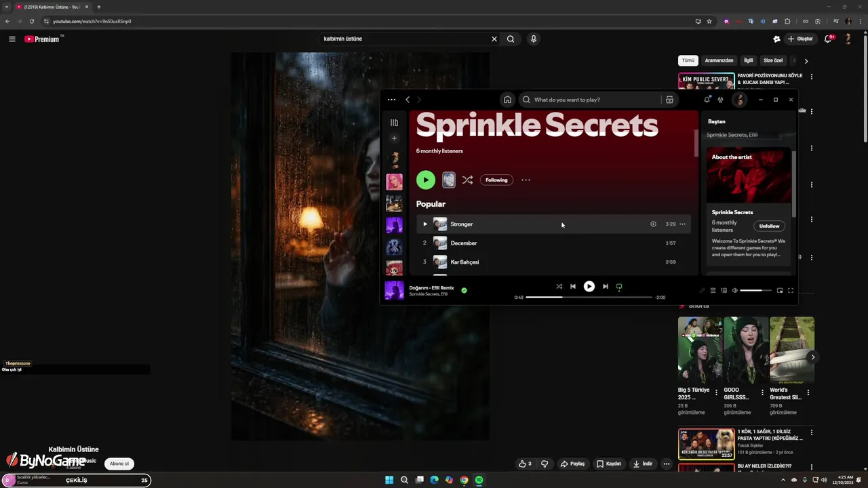Skip to the previous track in Spotify

pyautogui.click(x=573, y=286)
